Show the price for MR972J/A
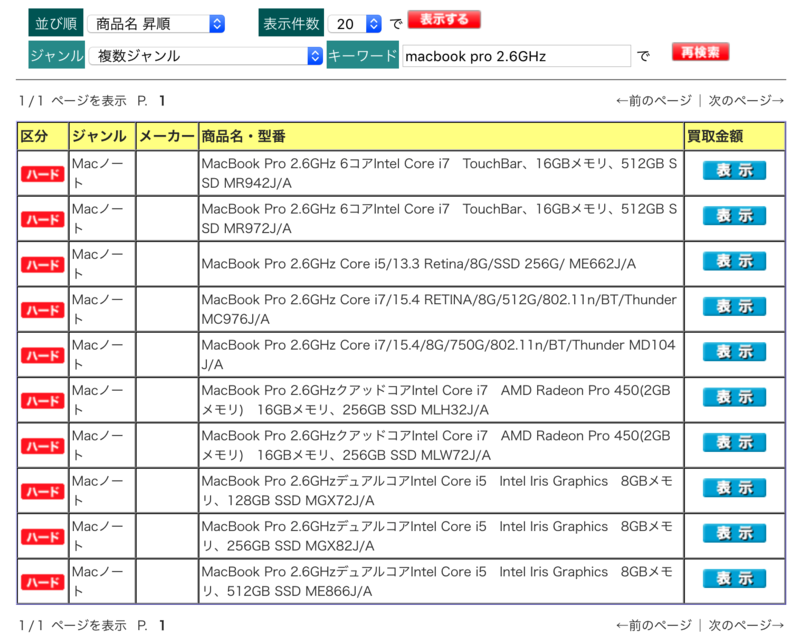800x637 pixels. point(734,216)
